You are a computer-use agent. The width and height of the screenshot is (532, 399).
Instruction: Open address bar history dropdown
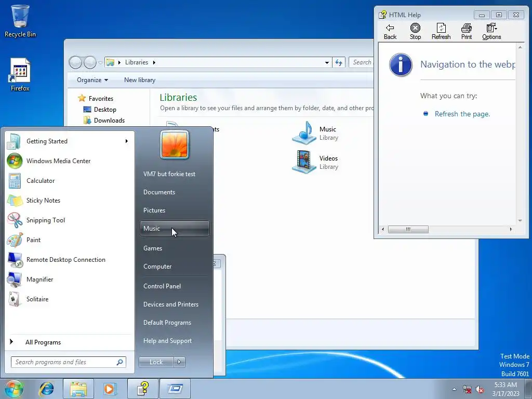[x=327, y=62]
